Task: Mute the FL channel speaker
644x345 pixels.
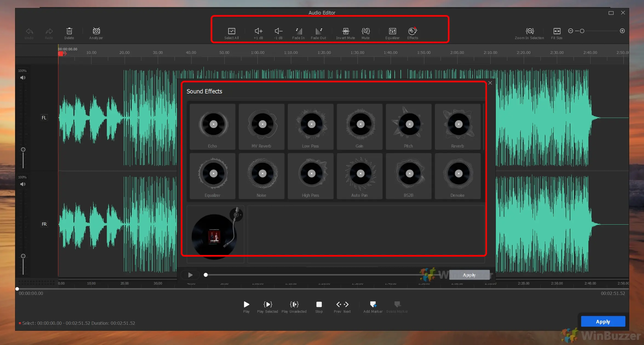Action: click(23, 78)
